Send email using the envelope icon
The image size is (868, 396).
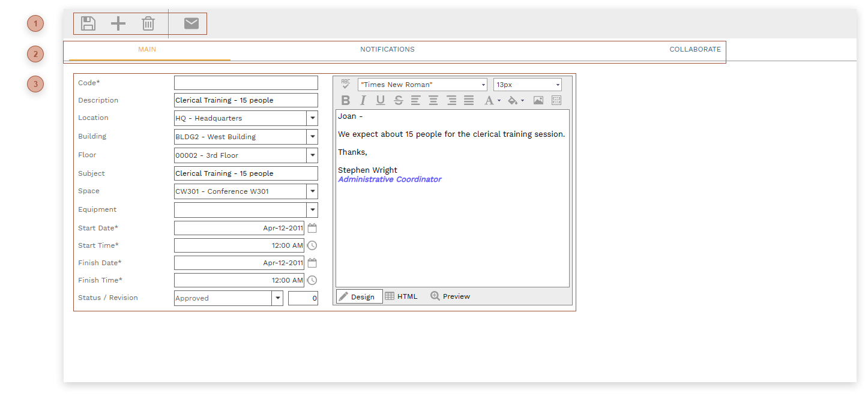(191, 24)
